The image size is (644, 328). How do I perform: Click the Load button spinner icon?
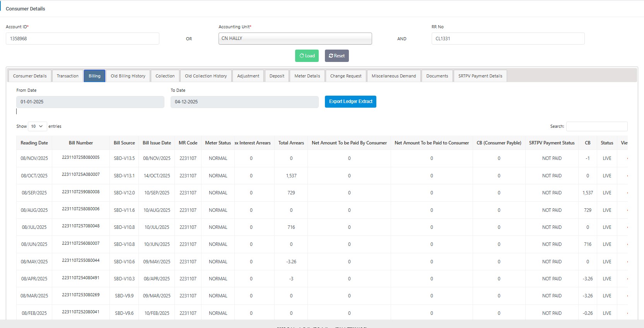302,56
